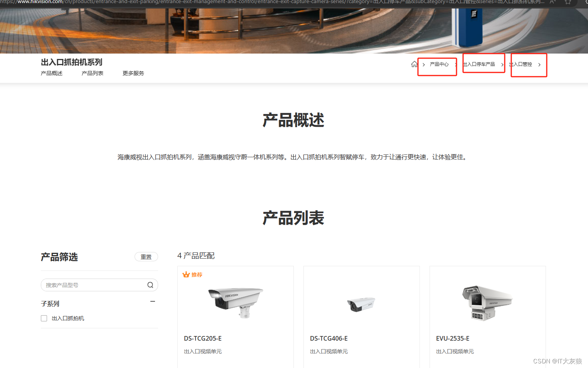588x368 pixels.
Task: Click the 重置 reset button
Action: pos(146,257)
